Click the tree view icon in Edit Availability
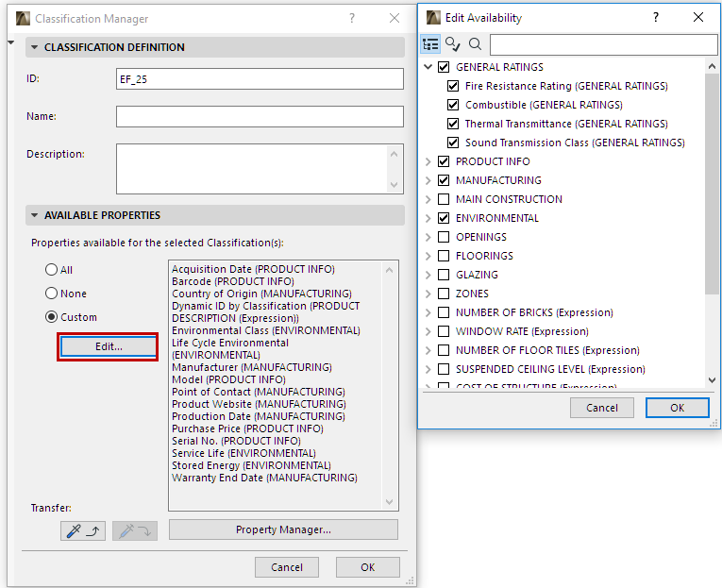 [430, 44]
